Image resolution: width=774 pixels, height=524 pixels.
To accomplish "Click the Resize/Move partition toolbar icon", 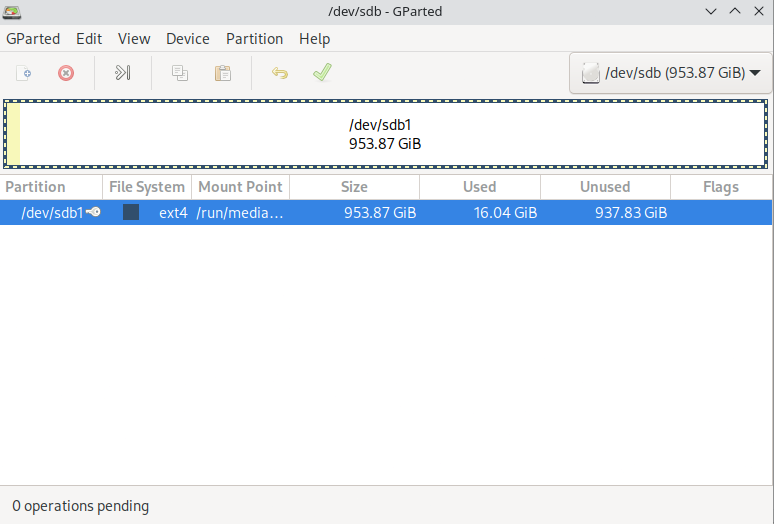I will point(122,73).
